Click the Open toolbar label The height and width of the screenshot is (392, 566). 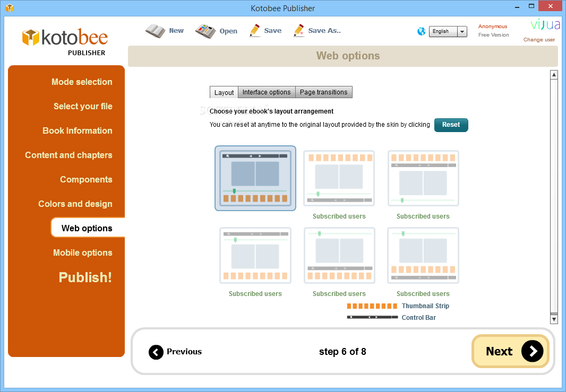click(228, 31)
